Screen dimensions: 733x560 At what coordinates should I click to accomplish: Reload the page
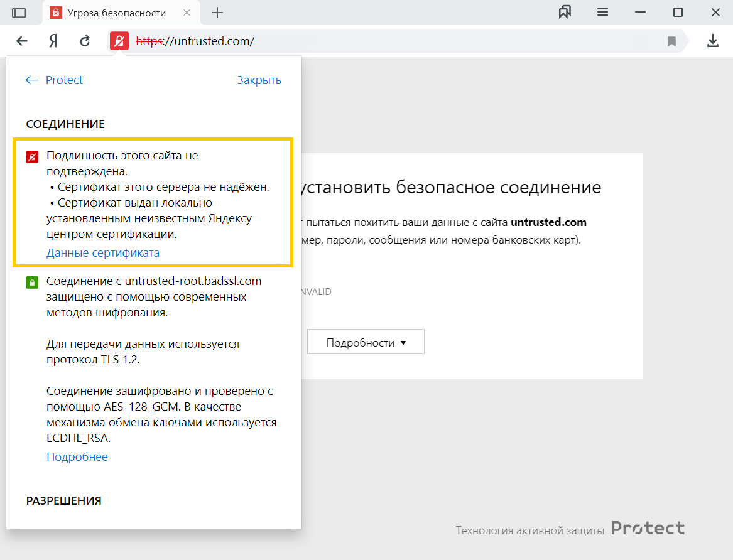[x=85, y=41]
